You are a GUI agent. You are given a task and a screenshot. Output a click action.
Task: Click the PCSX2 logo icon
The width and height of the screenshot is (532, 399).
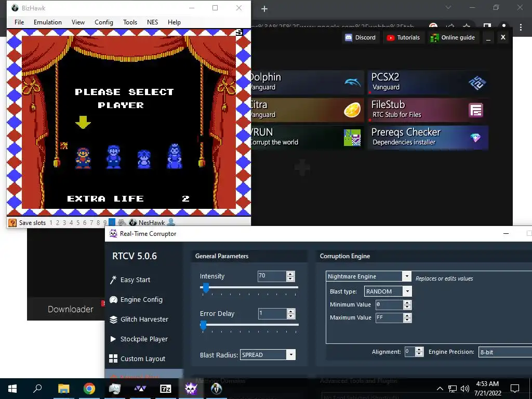[477, 83]
